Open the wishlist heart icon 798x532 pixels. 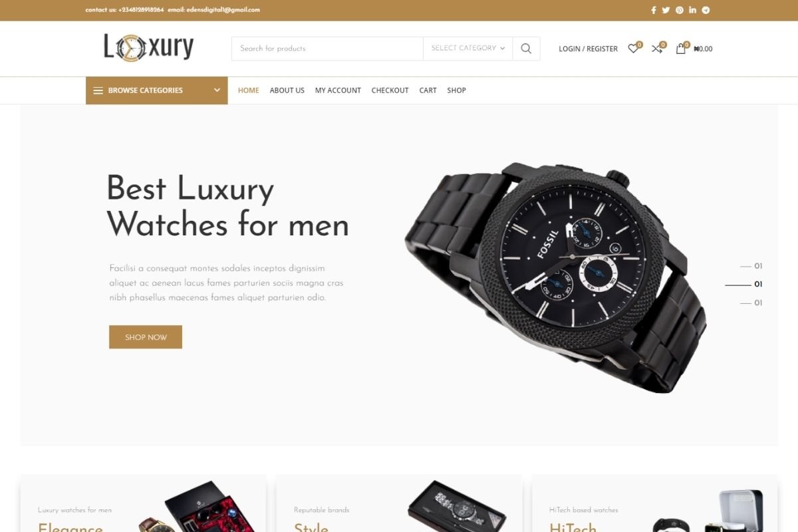[x=633, y=49]
